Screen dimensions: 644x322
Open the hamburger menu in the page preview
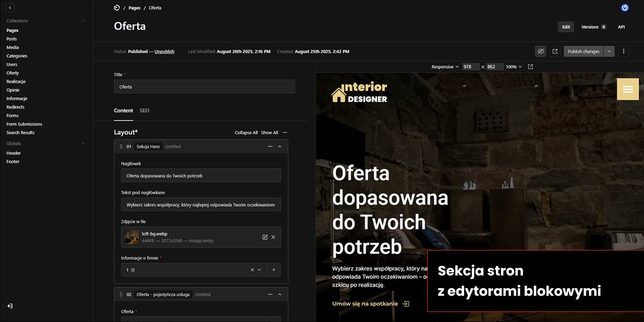pos(628,89)
